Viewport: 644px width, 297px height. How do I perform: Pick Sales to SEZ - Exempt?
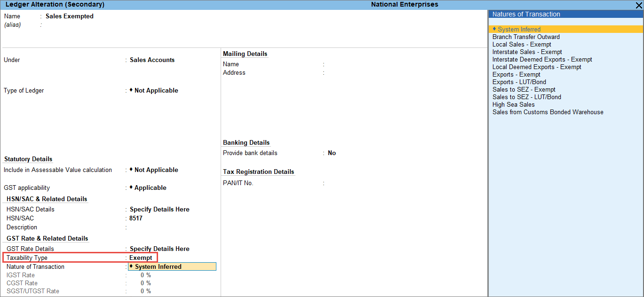524,89
